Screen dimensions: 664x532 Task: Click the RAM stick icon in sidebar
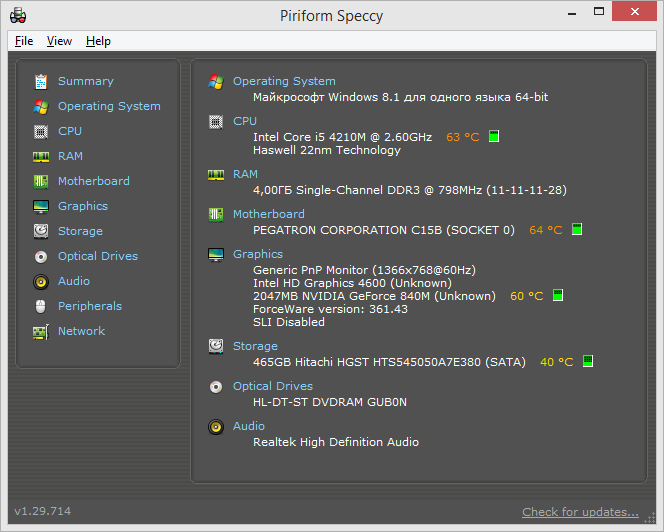click(x=41, y=157)
